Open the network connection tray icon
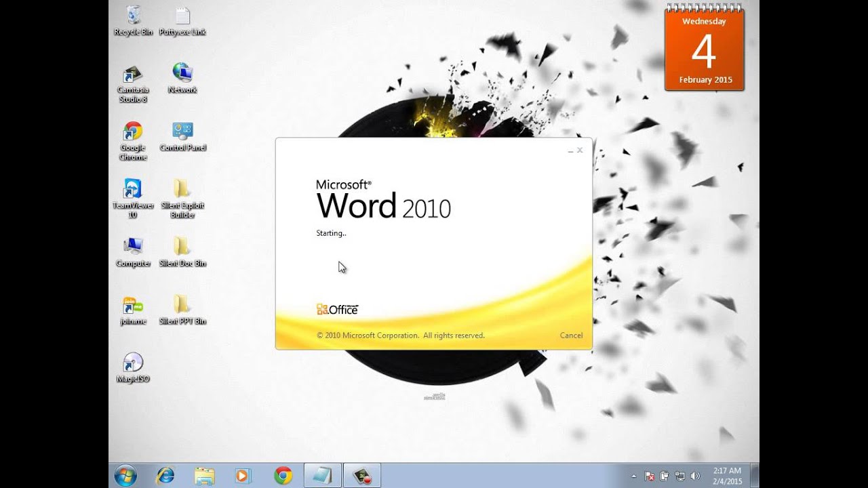The image size is (868, 488). point(679,476)
